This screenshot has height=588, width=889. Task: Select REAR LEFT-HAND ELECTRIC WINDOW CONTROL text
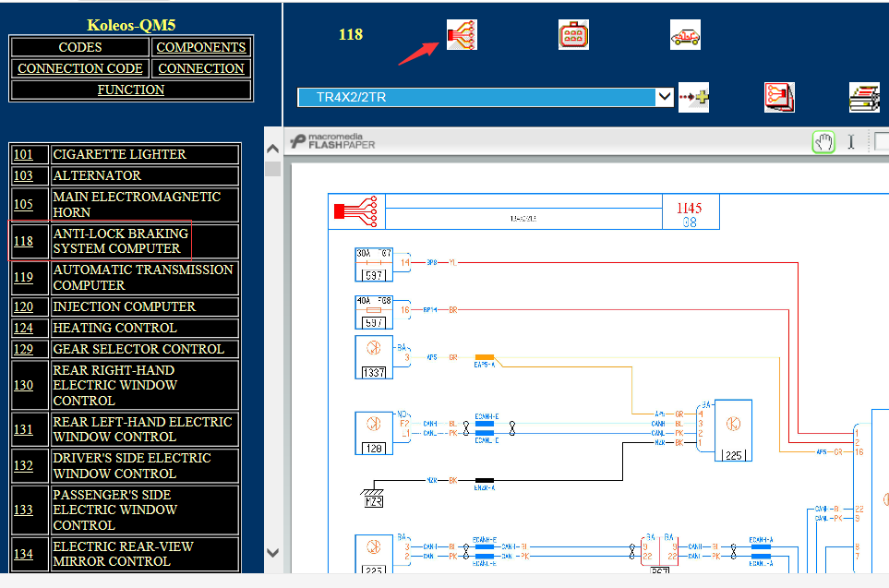click(x=142, y=429)
